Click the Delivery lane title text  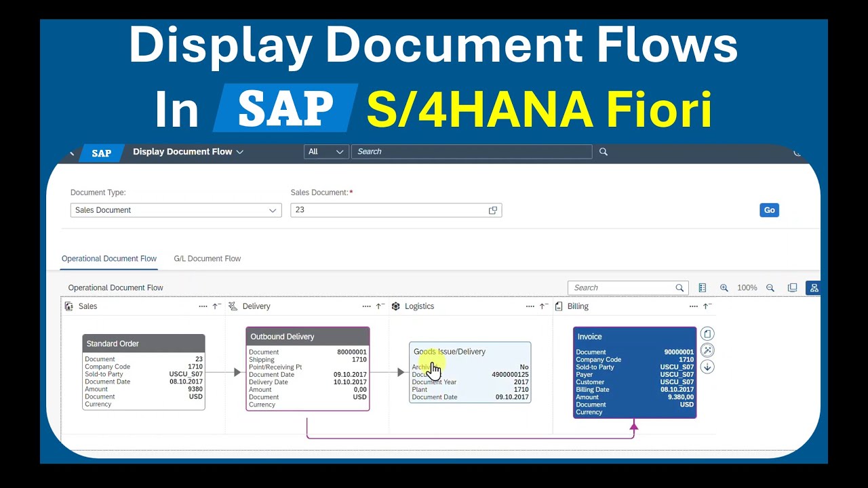tap(256, 306)
